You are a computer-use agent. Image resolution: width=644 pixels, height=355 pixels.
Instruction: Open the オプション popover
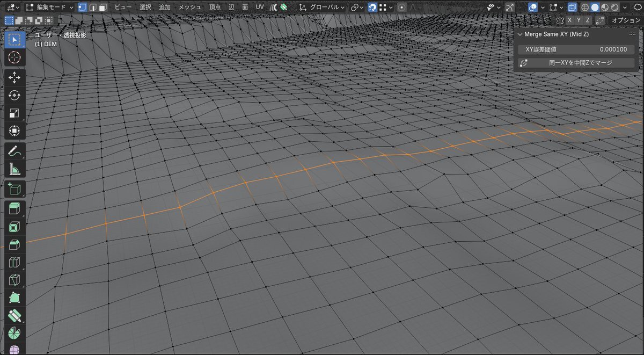(x=626, y=20)
